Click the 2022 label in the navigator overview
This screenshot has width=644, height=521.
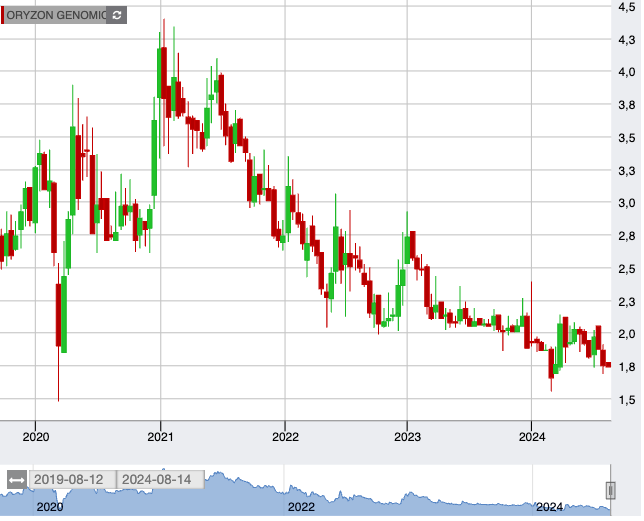301,507
